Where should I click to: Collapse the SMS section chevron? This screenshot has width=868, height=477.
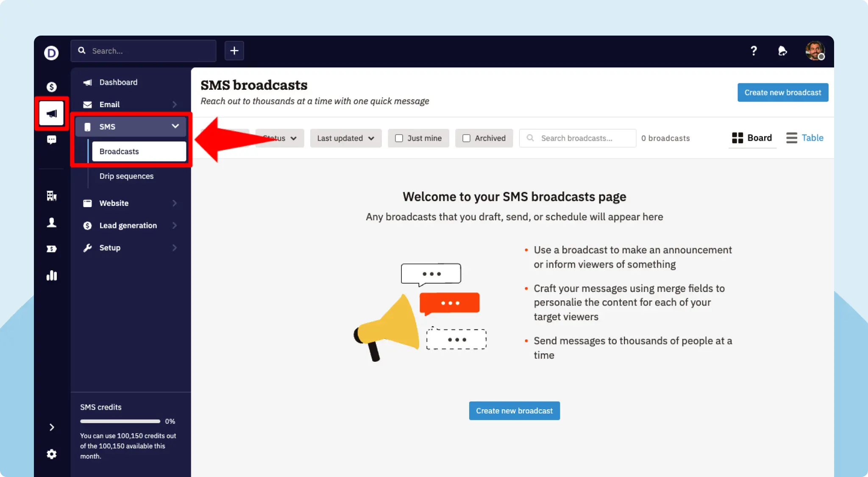(175, 126)
